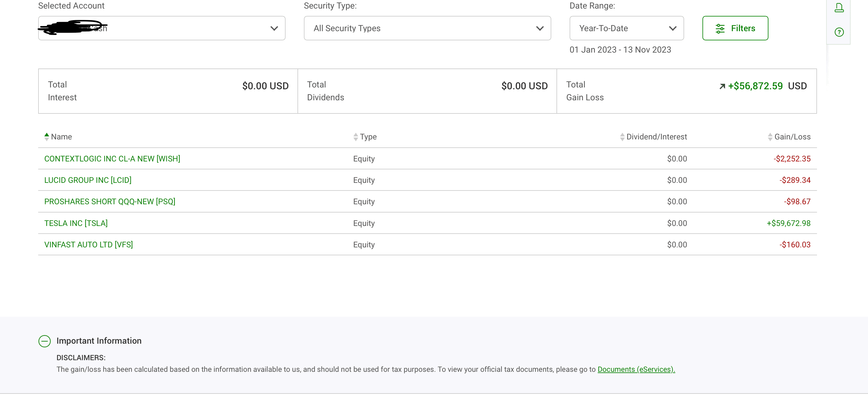868x403 pixels.
Task: Open the Selected Account dropdown
Action: 162,28
